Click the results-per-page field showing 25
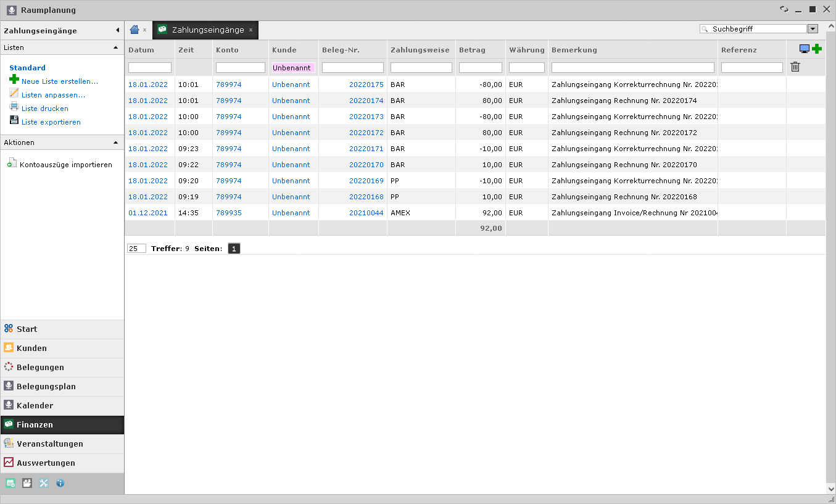This screenshot has width=836, height=504. click(136, 249)
